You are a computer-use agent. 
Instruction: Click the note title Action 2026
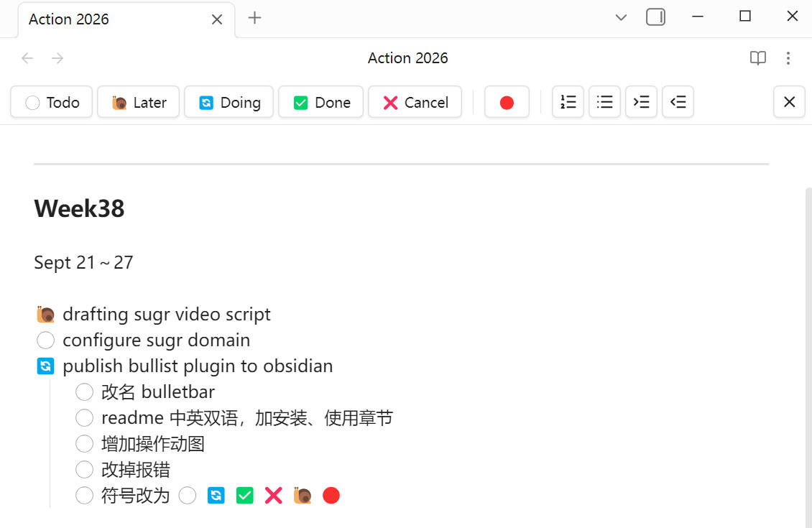[407, 58]
